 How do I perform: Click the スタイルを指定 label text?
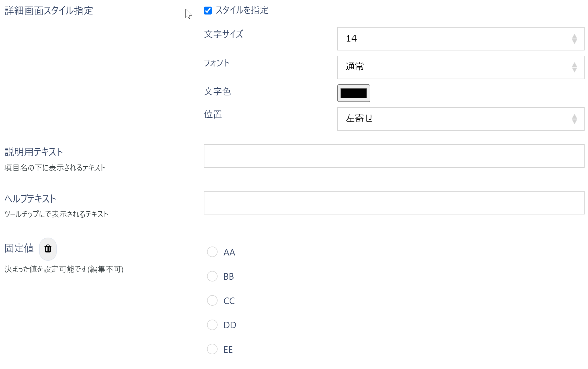point(242,10)
